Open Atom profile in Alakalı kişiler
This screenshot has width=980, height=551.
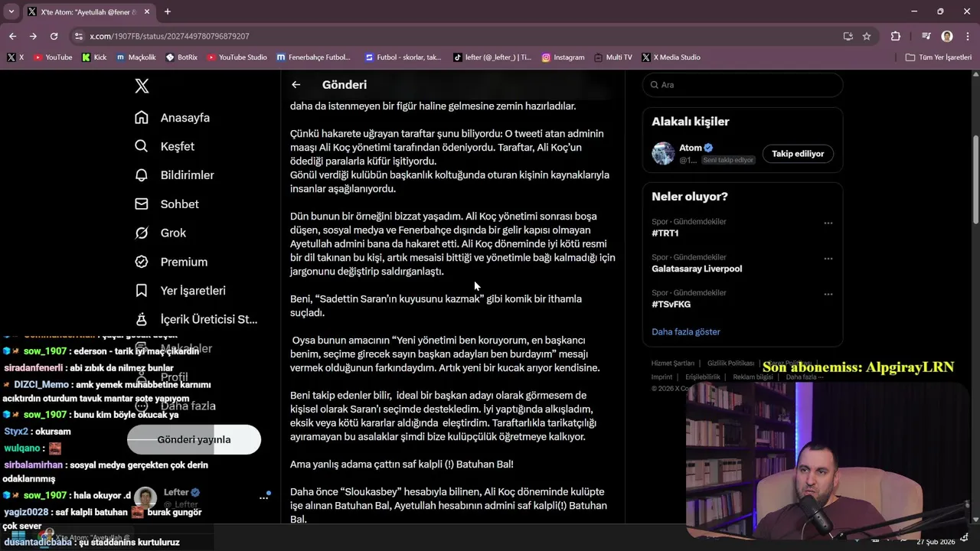click(x=691, y=148)
